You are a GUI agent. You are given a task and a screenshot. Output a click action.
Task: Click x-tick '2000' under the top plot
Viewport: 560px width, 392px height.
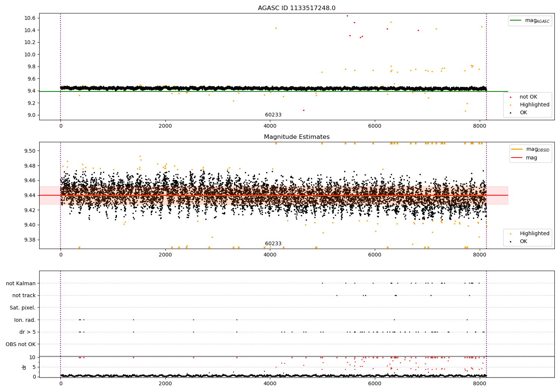[165, 126]
